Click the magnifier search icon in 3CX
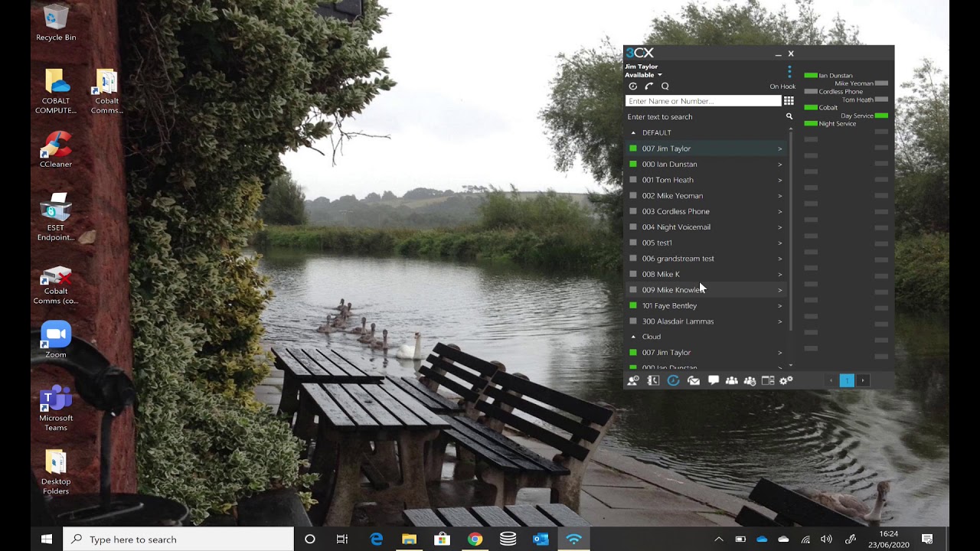 [789, 116]
